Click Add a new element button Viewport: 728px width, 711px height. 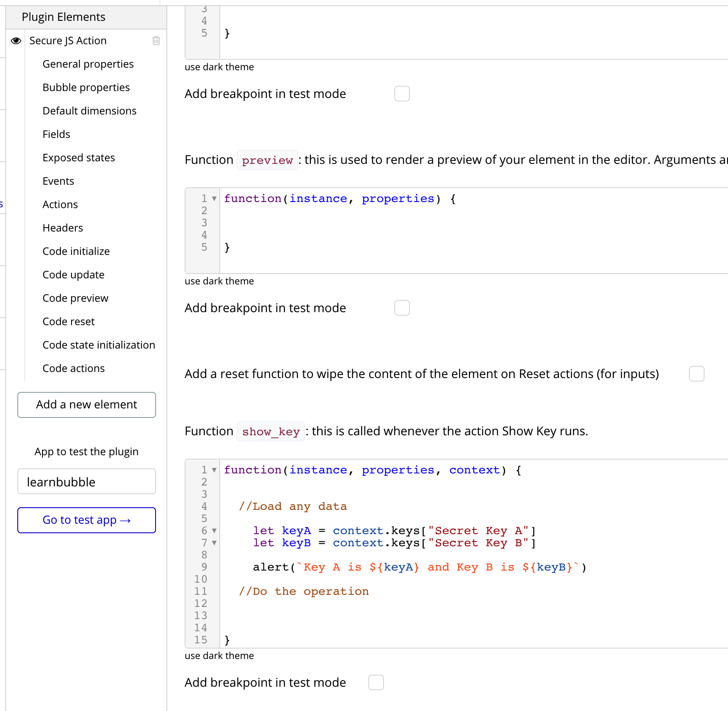point(87,405)
